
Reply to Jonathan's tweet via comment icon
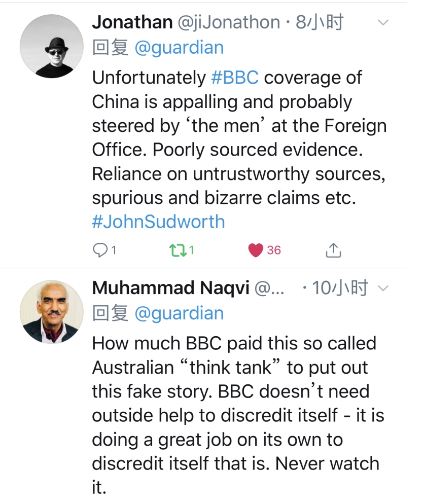[x=100, y=250]
